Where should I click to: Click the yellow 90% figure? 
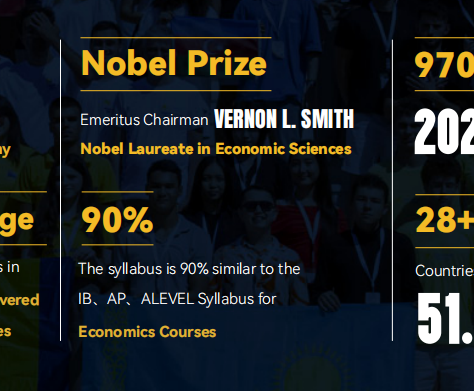117,220
